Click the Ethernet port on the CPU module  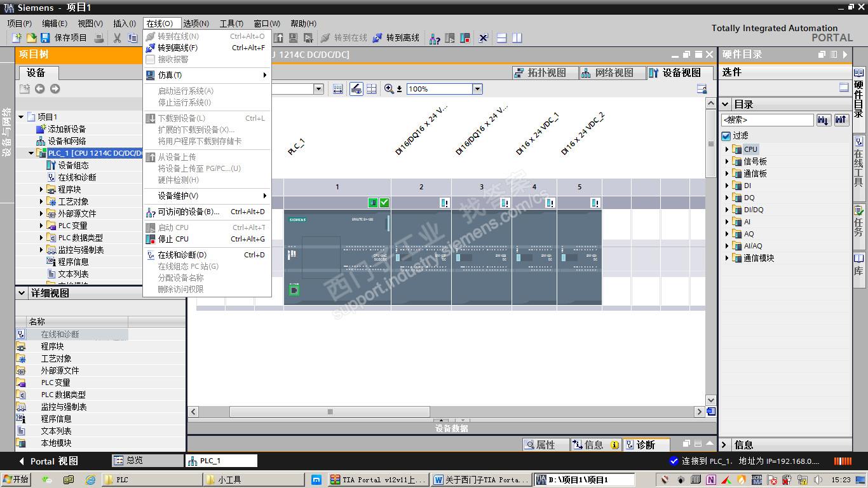(x=294, y=290)
